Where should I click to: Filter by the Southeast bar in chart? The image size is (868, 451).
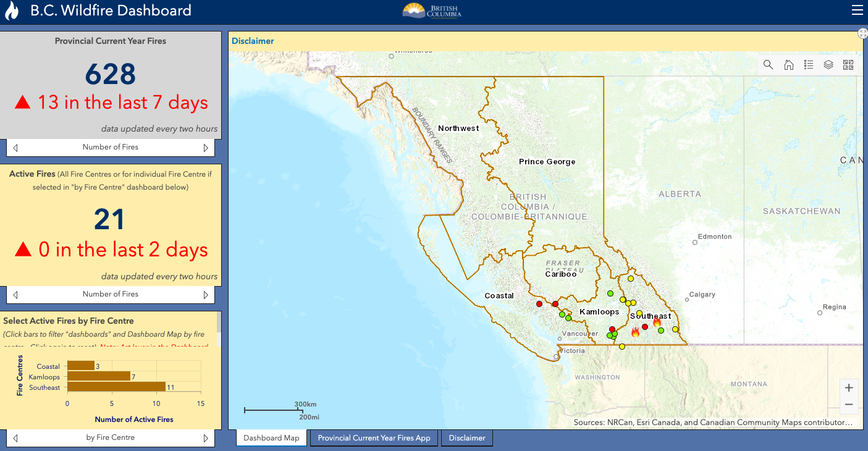tap(116, 387)
